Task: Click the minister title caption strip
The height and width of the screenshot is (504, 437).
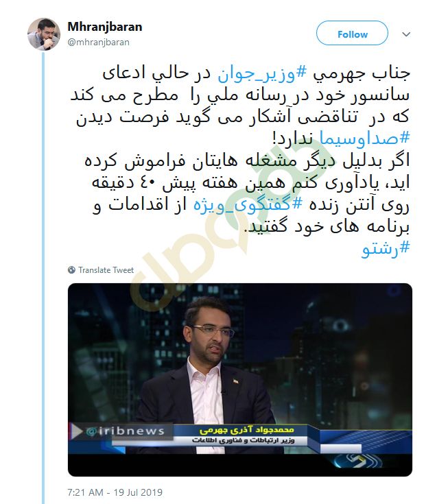Action: point(244,440)
